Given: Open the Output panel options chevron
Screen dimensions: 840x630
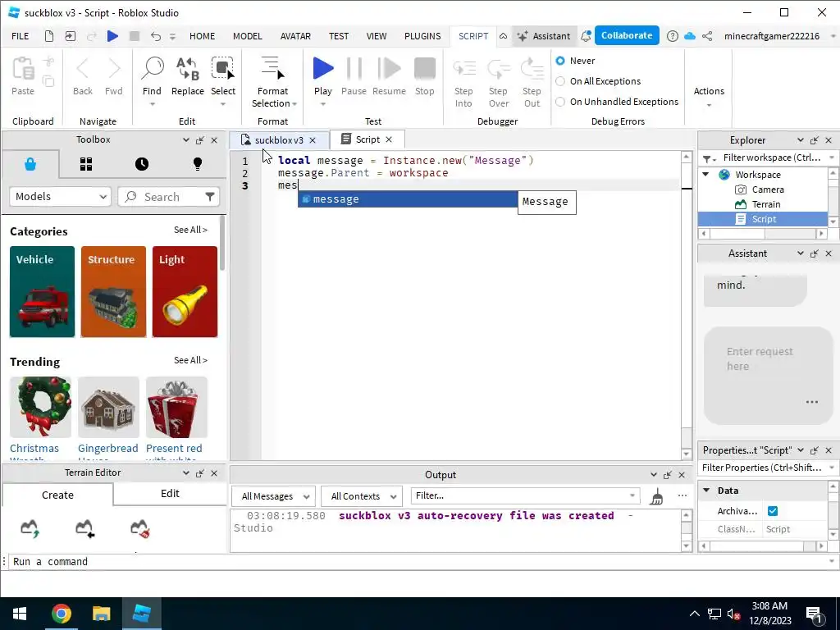Looking at the screenshot, I should click(654, 475).
